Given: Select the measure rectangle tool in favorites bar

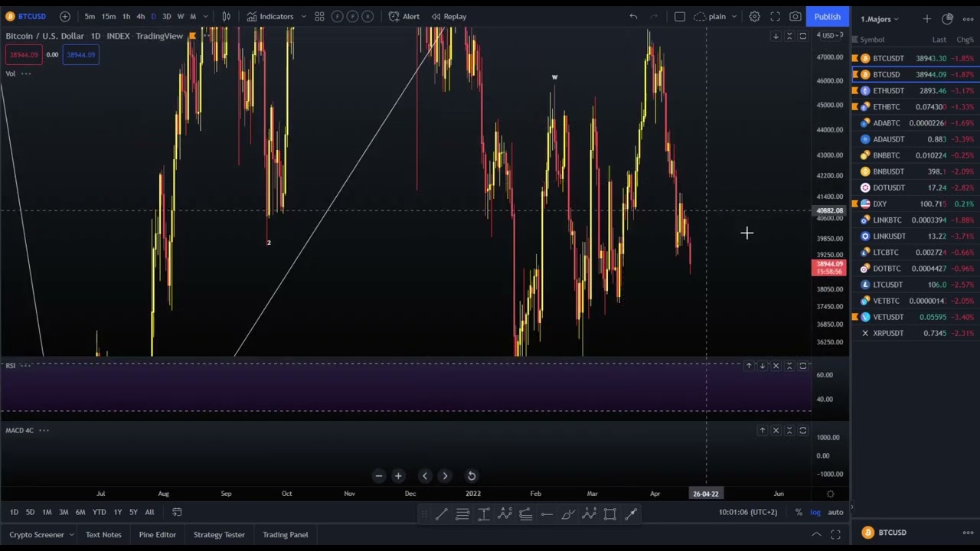Looking at the screenshot, I should pos(610,514).
